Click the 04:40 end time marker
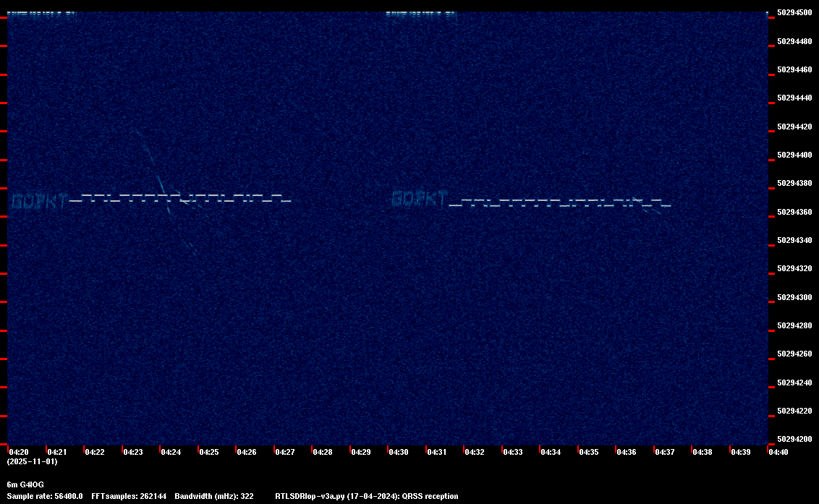819x504 pixels. tap(778, 452)
